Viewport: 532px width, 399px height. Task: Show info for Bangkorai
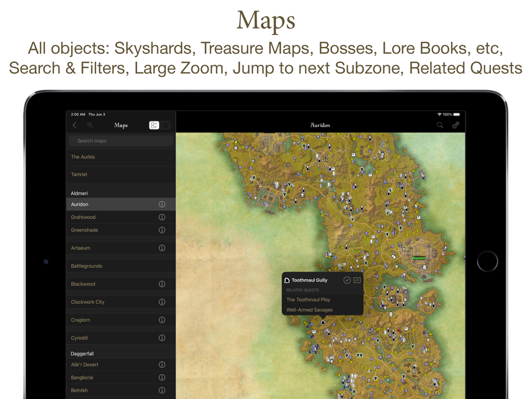click(x=162, y=378)
